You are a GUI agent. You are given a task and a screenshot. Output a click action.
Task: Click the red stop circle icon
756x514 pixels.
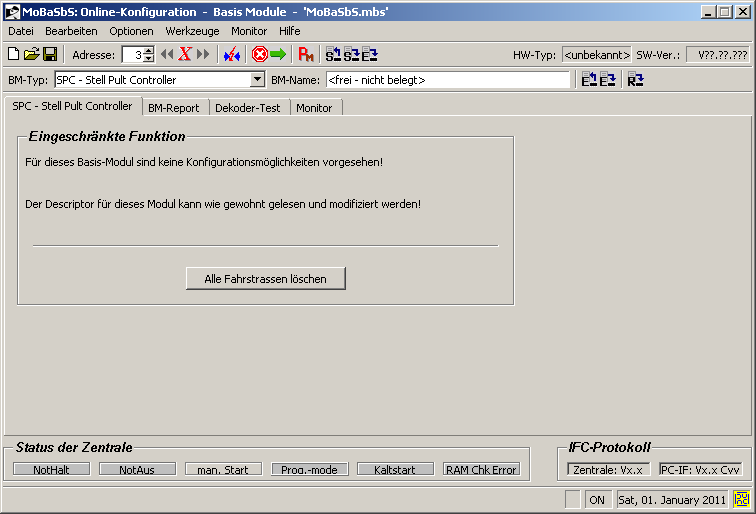coord(260,55)
